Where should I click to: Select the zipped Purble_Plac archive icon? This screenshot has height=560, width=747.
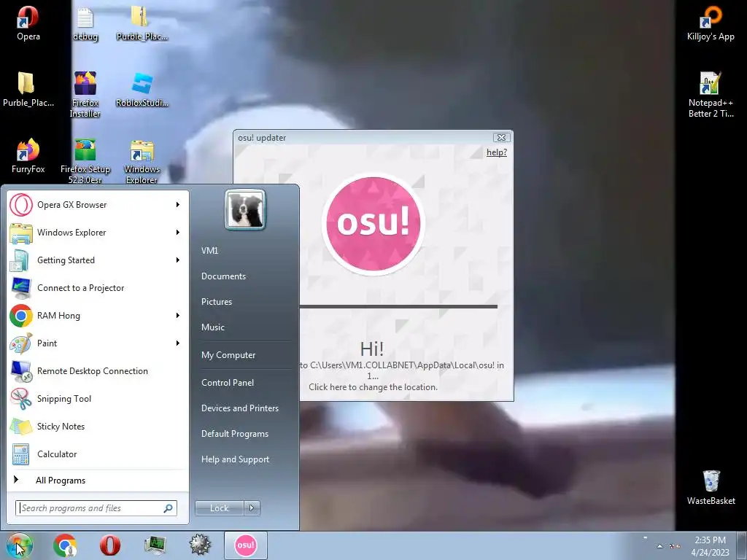(142, 23)
